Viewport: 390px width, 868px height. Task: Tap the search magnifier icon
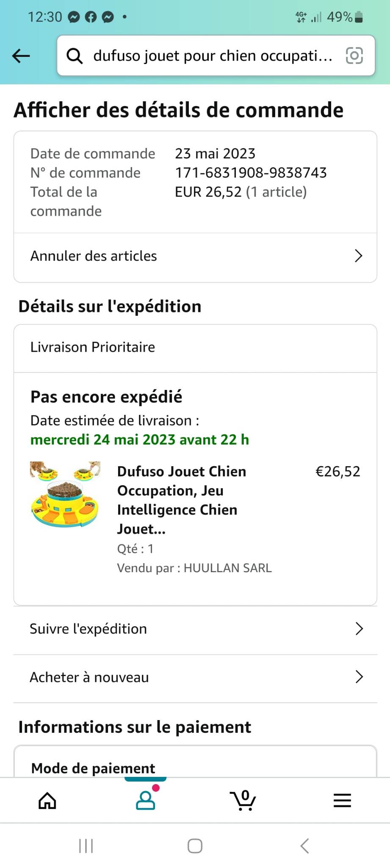tap(75, 56)
